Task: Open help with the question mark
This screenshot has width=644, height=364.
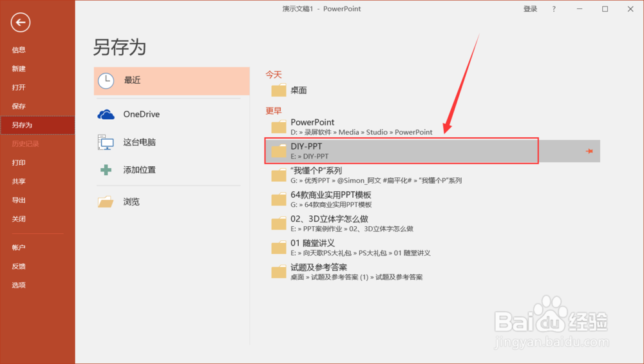Action: click(x=554, y=9)
